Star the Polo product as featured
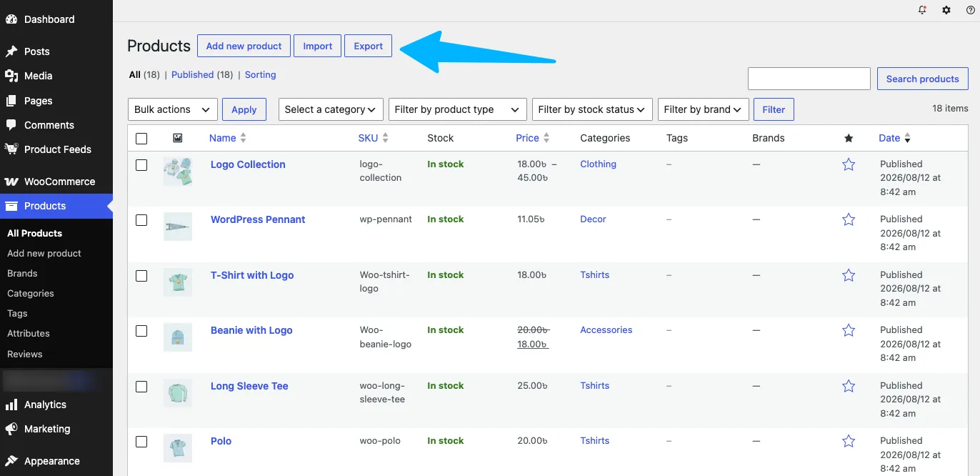The width and height of the screenshot is (980, 476). pyautogui.click(x=849, y=441)
